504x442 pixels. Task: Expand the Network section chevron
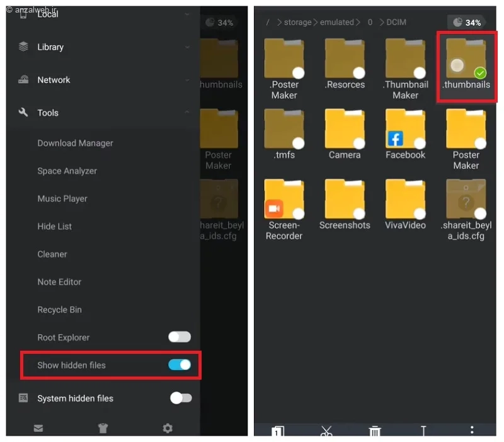[x=187, y=80]
